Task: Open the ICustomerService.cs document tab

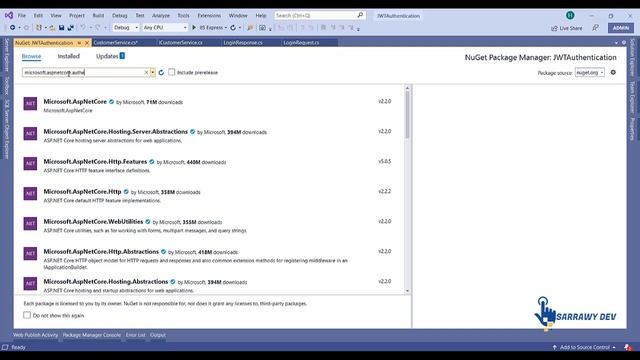Action: (x=180, y=42)
